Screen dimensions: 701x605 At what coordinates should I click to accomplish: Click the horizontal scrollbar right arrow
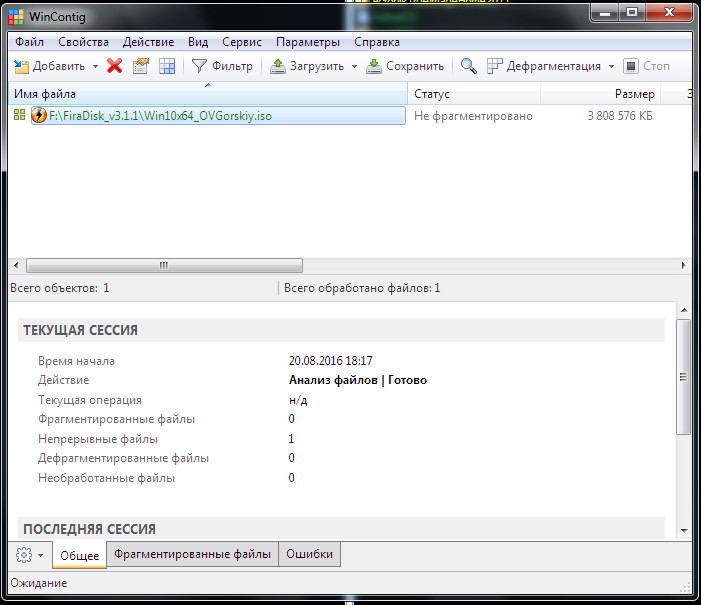[683, 265]
